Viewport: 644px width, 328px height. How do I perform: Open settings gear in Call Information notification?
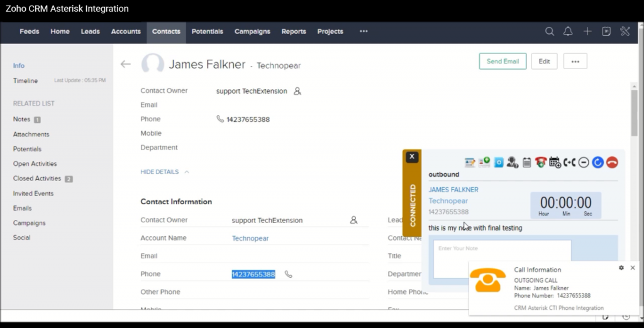pos(621,268)
